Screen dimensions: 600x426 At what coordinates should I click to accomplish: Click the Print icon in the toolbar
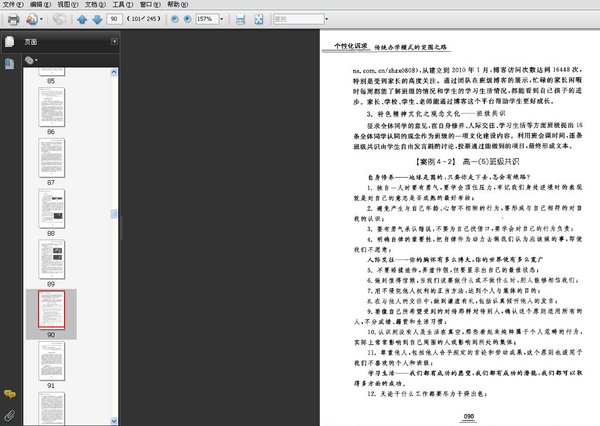point(13,19)
